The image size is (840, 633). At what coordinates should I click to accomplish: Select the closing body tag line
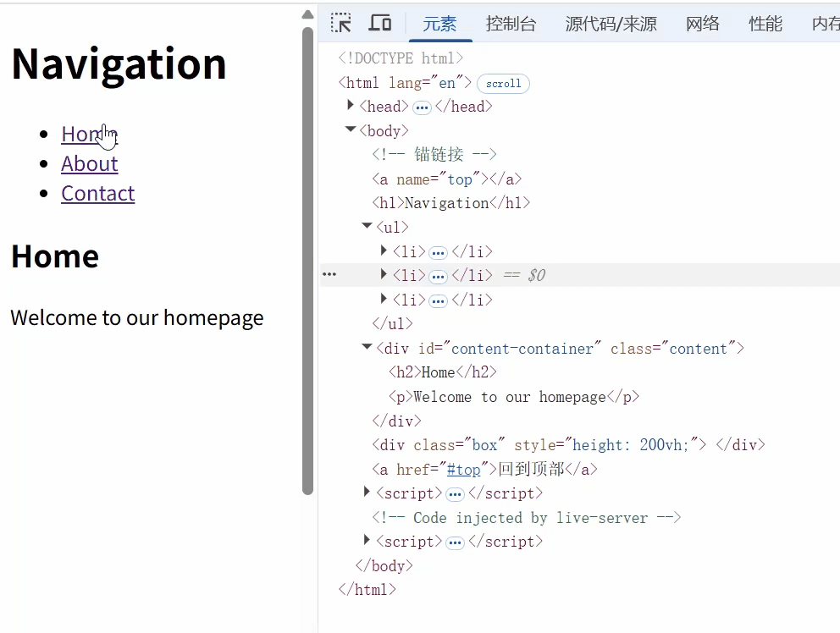click(384, 566)
